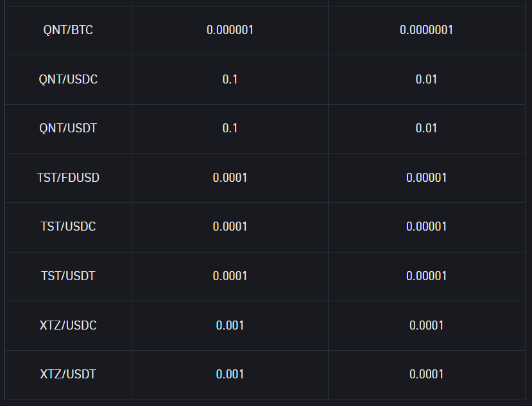Image resolution: width=532 pixels, height=406 pixels.
Task: Click the XTZ/USDT pair name
Action: [68, 375]
